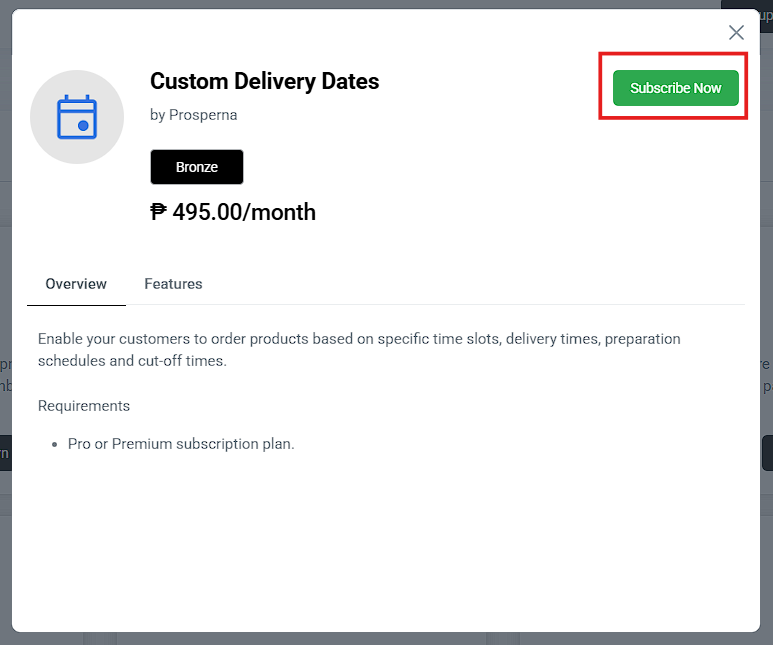This screenshot has width=773, height=645.
Task: Click the dimmed backdrop below the dialog
Action: pyautogui.click(x=386, y=639)
